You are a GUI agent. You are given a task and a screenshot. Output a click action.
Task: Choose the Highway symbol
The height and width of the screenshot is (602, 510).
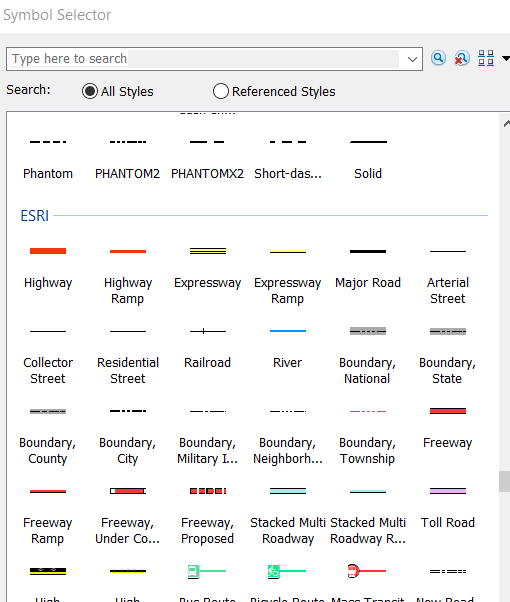tap(48, 268)
